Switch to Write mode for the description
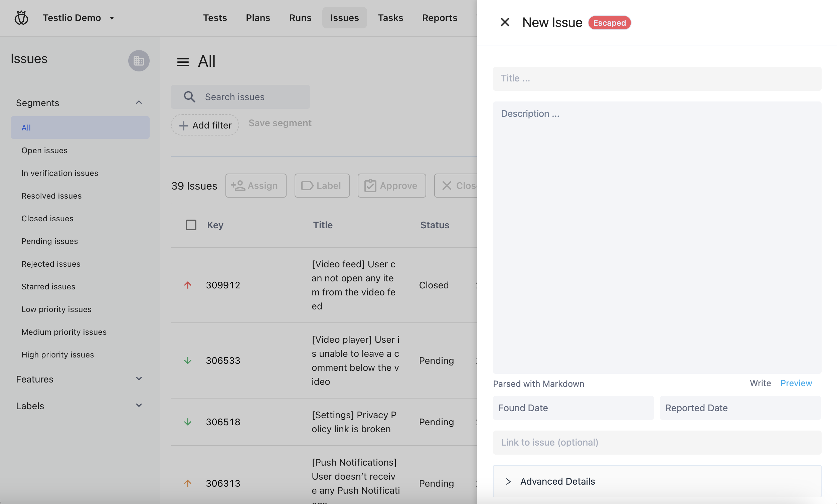Screen dimensions: 837x504 tap(760, 383)
